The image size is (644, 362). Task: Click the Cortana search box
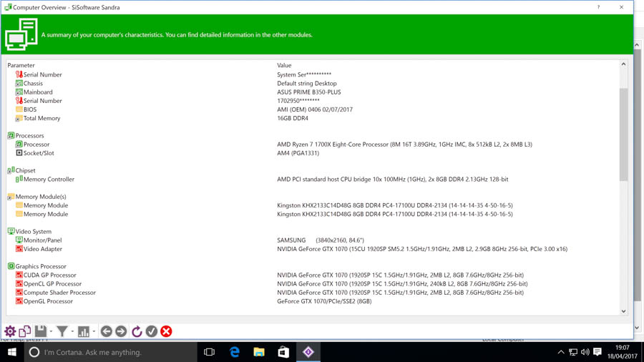point(110,352)
